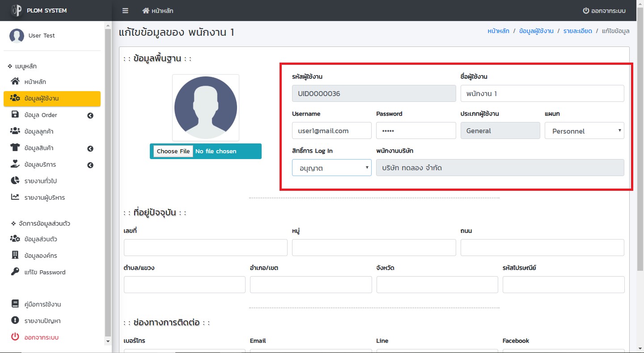
Task: Open the แผนก Personnel dropdown
Action: (x=584, y=131)
